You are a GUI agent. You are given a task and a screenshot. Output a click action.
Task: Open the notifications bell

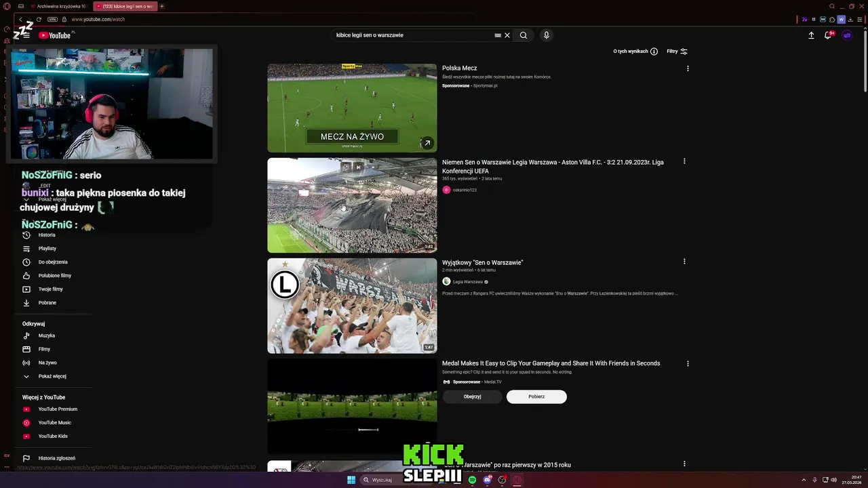click(x=828, y=35)
